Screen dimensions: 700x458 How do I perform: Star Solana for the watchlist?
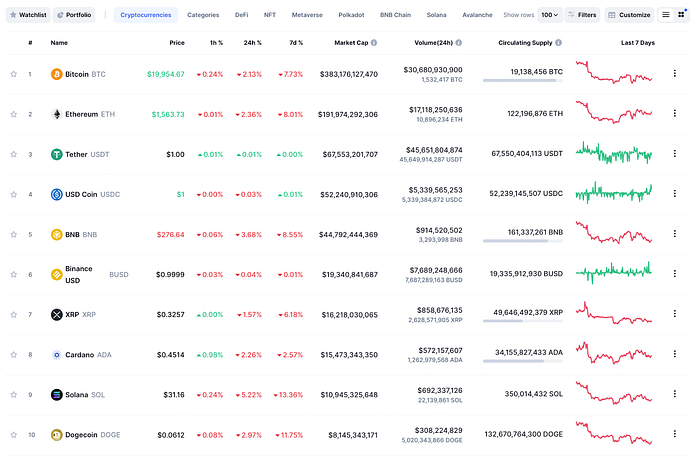tap(13, 395)
